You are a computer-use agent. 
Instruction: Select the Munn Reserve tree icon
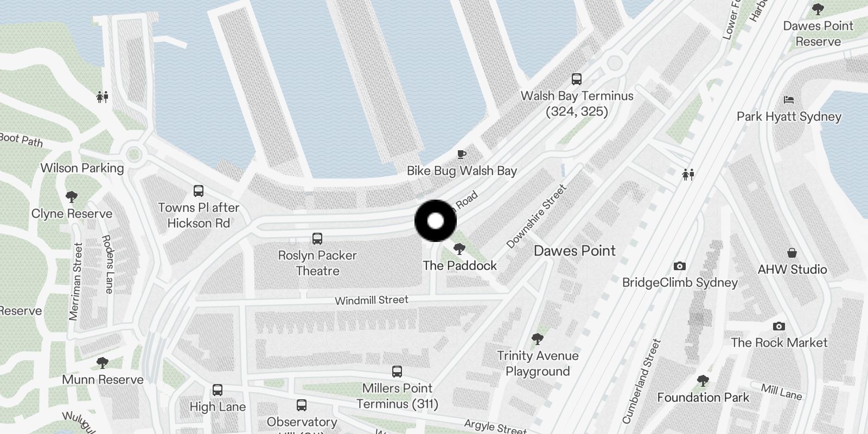coord(102,363)
